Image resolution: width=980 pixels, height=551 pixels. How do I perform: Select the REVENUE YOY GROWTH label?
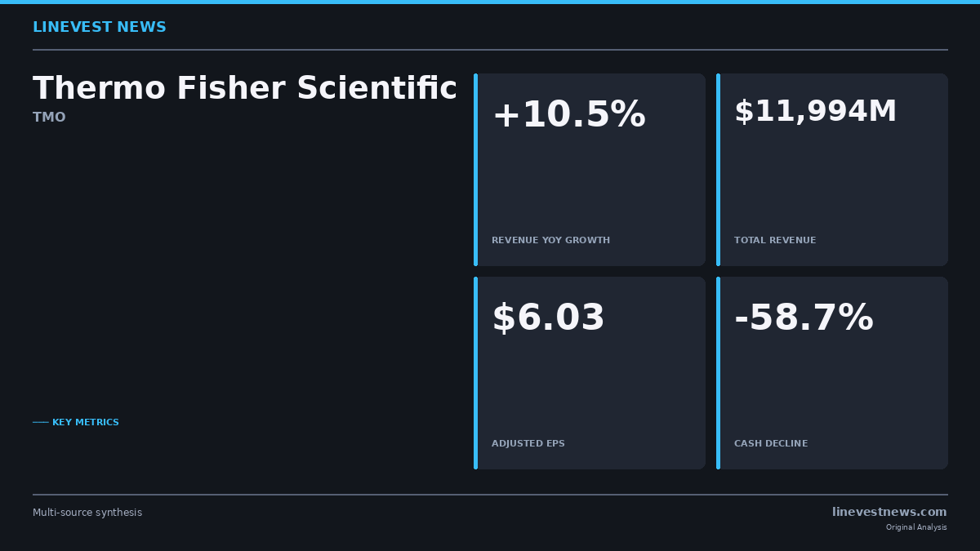coord(550,241)
